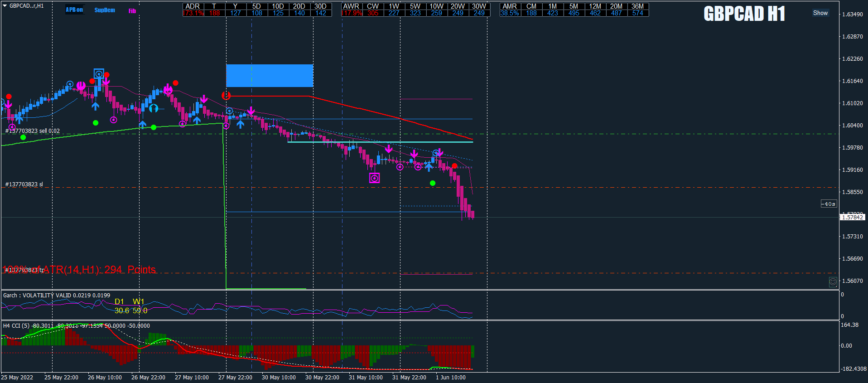Click the 10D column header
Viewport: 868px width, 383px height.
pos(278,6)
